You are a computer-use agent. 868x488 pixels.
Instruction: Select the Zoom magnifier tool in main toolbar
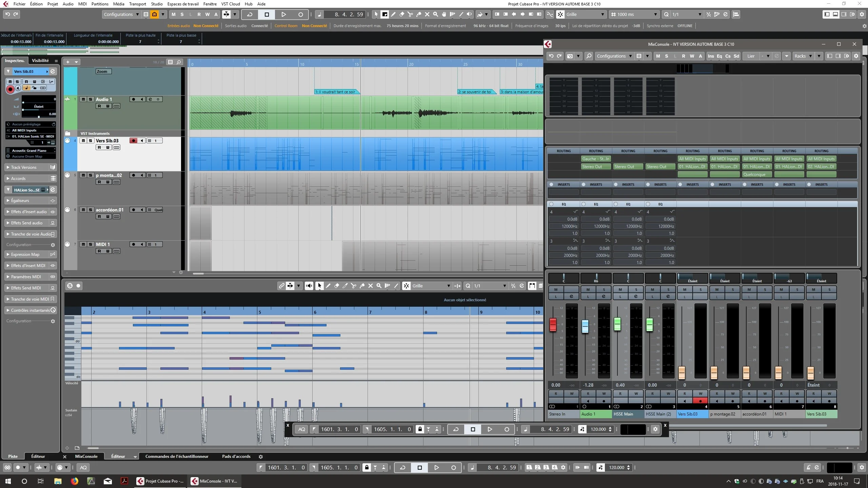[x=436, y=14]
